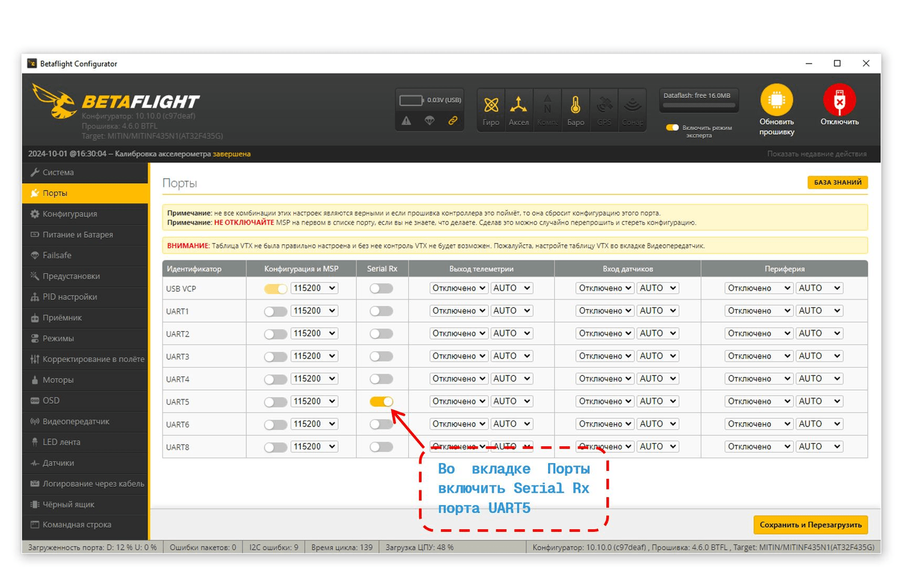The image size is (924, 575).
Task: Click the Dataflash free space bar
Action: pyautogui.click(x=699, y=105)
